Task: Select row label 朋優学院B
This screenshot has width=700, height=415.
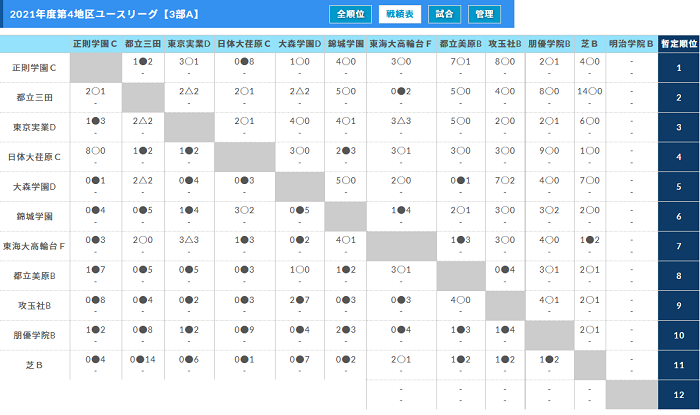Action: click(x=34, y=335)
